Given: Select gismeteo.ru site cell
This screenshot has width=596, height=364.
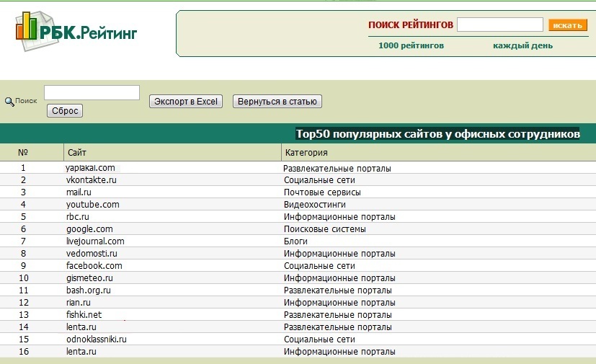Looking at the screenshot, I should click(89, 278).
